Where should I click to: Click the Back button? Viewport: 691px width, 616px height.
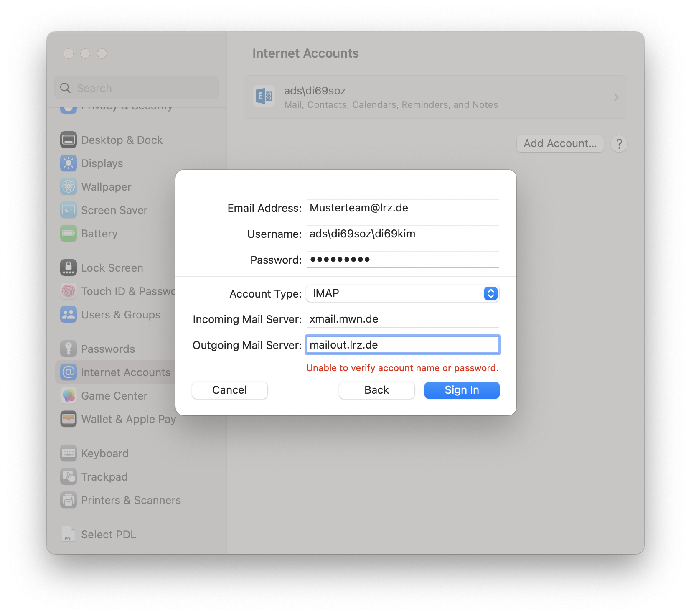pyautogui.click(x=376, y=390)
